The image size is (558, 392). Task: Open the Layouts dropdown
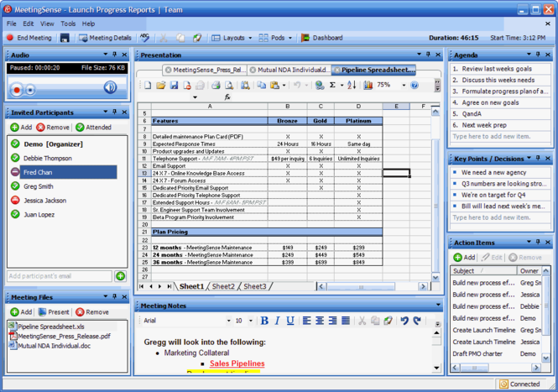click(x=232, y=38)
